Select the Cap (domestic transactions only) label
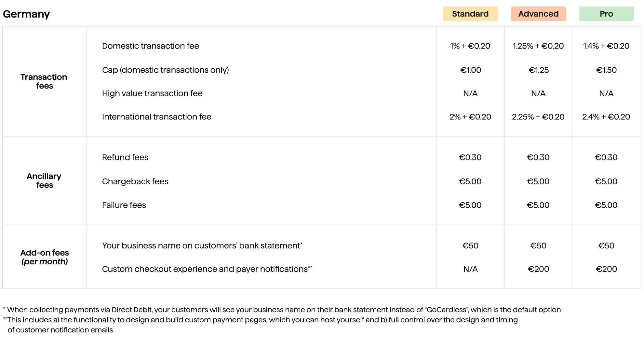 tap(165, 70)
